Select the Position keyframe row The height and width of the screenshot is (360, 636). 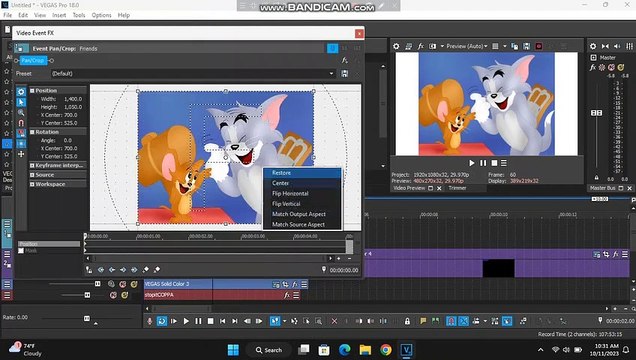(x=49, y=244)
